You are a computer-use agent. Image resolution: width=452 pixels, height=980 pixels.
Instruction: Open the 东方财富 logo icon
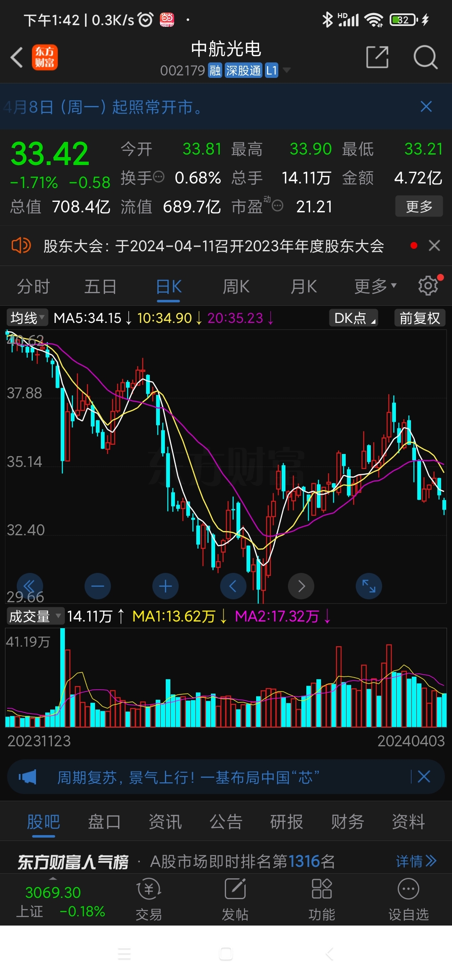[x=45, y=57]
